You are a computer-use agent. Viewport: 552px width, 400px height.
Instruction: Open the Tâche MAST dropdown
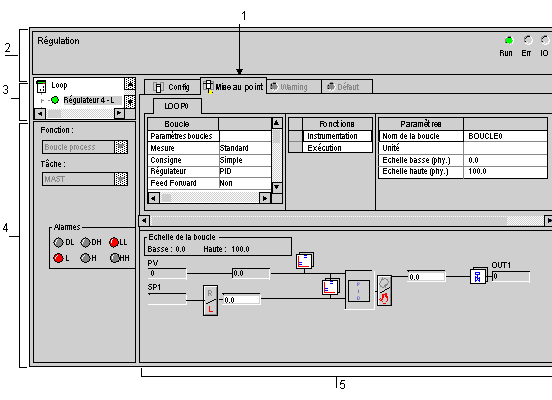point(121,179)
